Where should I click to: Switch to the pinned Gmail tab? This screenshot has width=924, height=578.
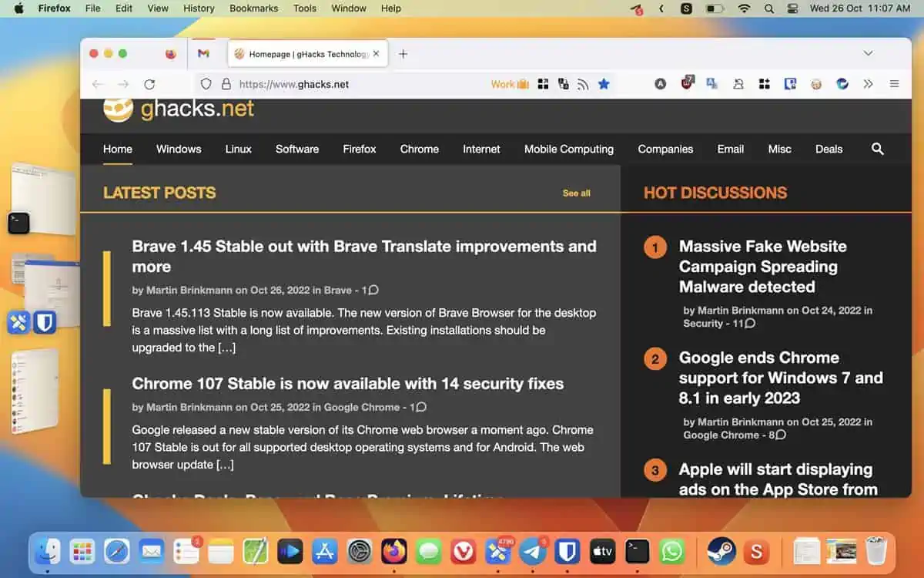(203, 54)
